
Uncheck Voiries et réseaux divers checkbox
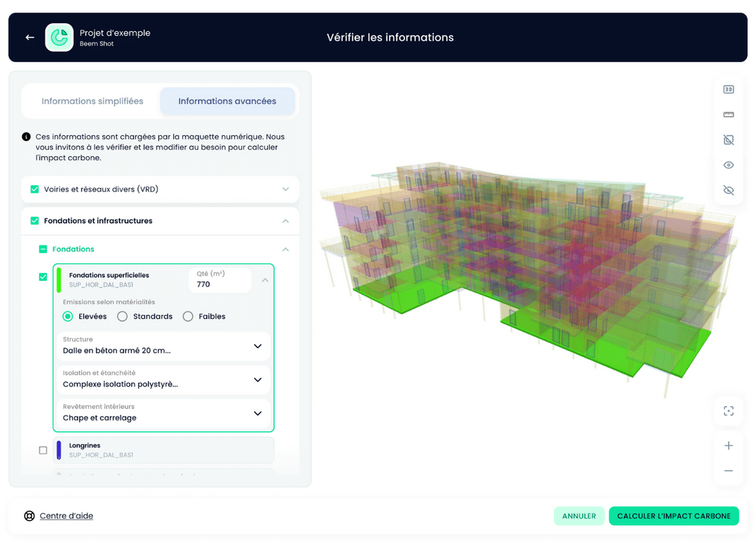point(35,189)
